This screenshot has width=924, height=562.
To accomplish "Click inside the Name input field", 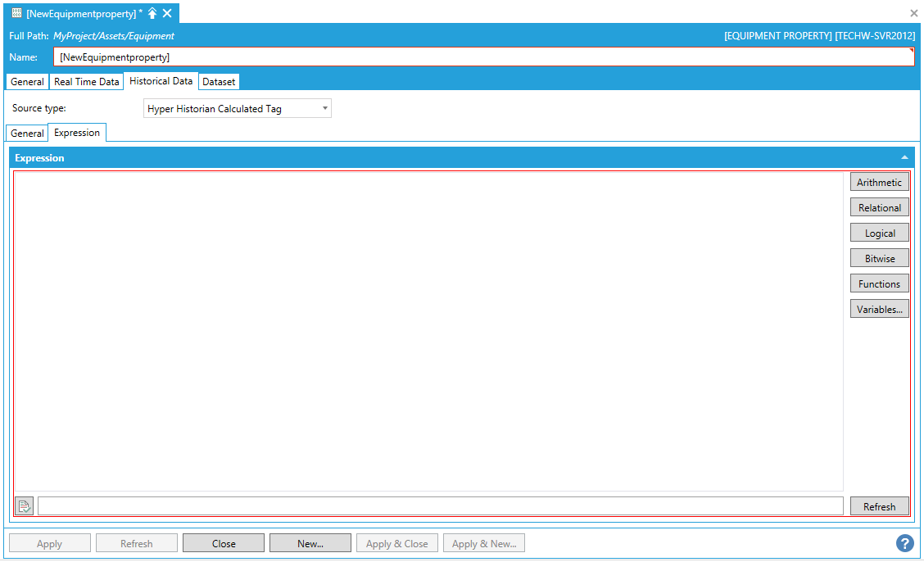I will [483, 57].
